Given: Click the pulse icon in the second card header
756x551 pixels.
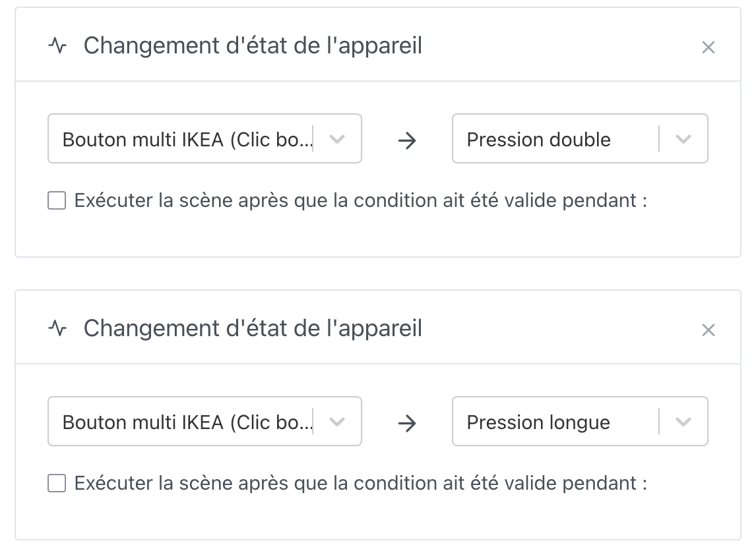Looking at the screenshot, I should tap(58, 328).
